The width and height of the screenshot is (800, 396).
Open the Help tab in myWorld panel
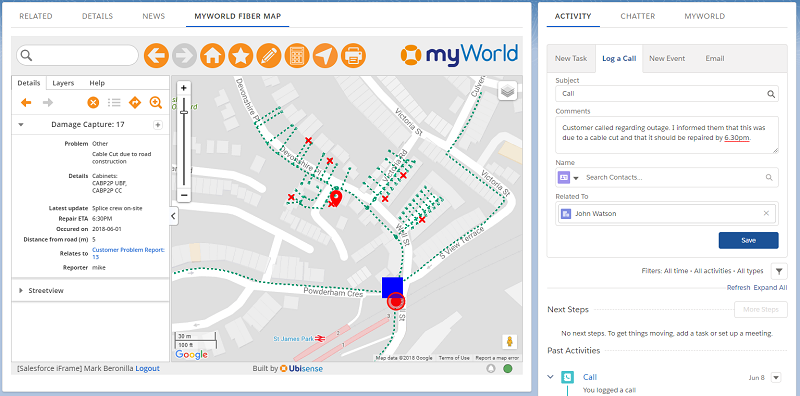point(97,83)
